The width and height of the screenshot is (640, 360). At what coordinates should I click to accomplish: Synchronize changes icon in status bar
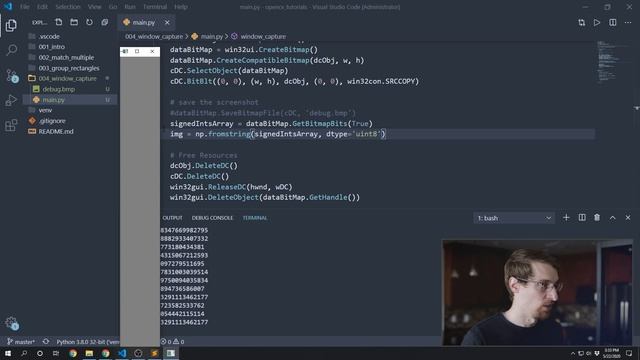pyautogui.click(x=46, y=342)
